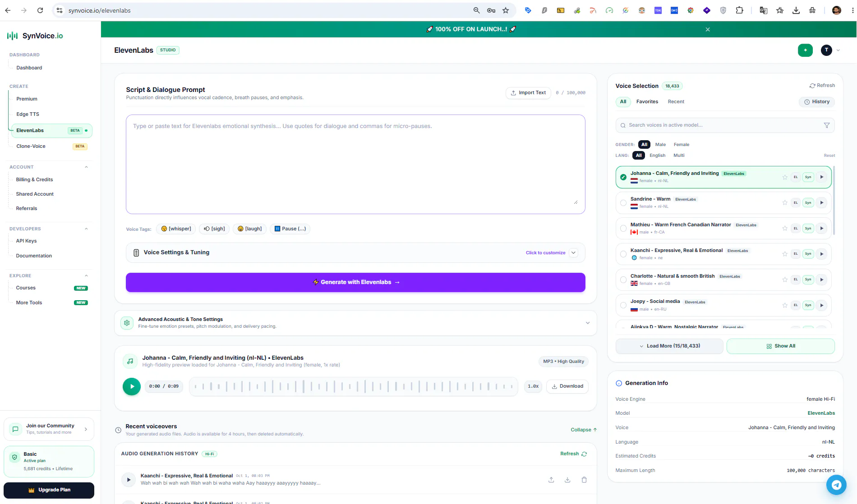The width and height of the screenshot is (857, 504).
Task: Select the Sandrine - Warm voice radio
Action: pos(623,203)
